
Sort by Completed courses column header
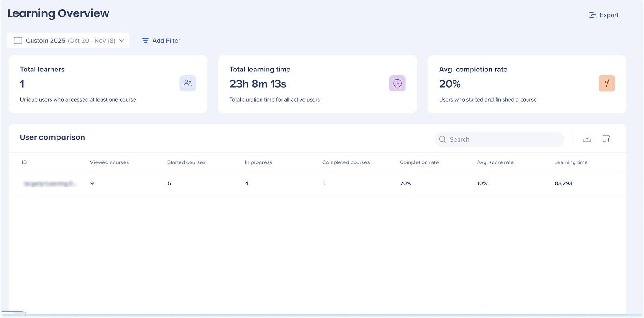coord(346,162)
